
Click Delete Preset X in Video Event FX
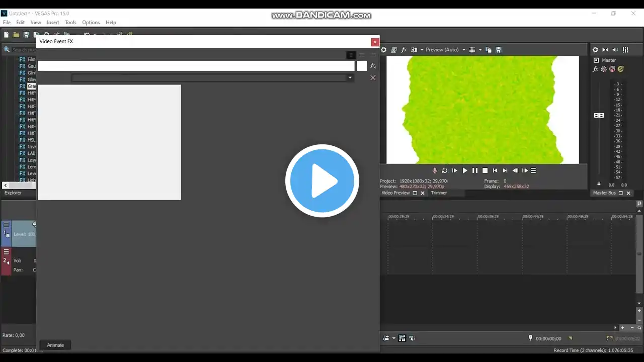coord(373,78)
